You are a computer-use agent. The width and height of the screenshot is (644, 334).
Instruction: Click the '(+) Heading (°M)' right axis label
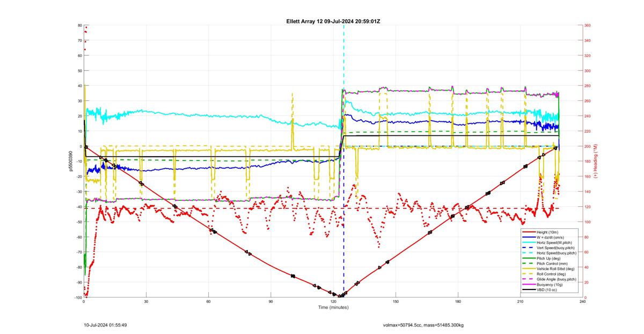595,161
